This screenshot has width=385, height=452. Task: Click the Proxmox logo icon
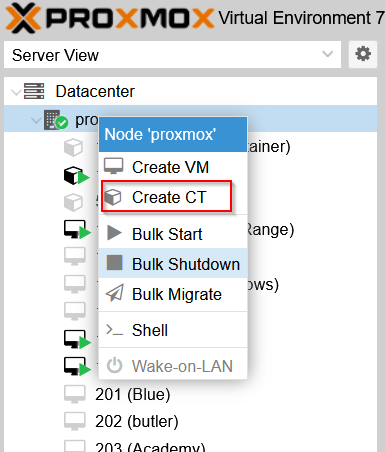click(21, 18)
